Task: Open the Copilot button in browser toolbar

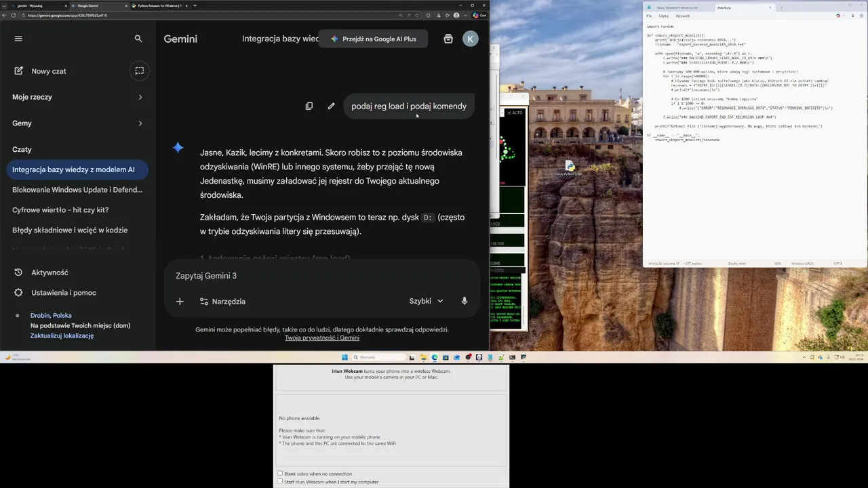Action: tap(479, 15)
